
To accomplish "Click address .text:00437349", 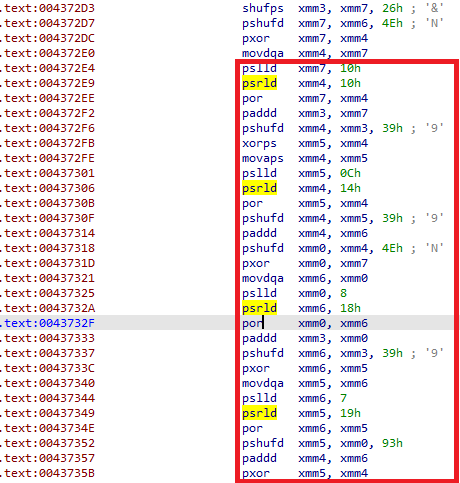I will (47, 413).
